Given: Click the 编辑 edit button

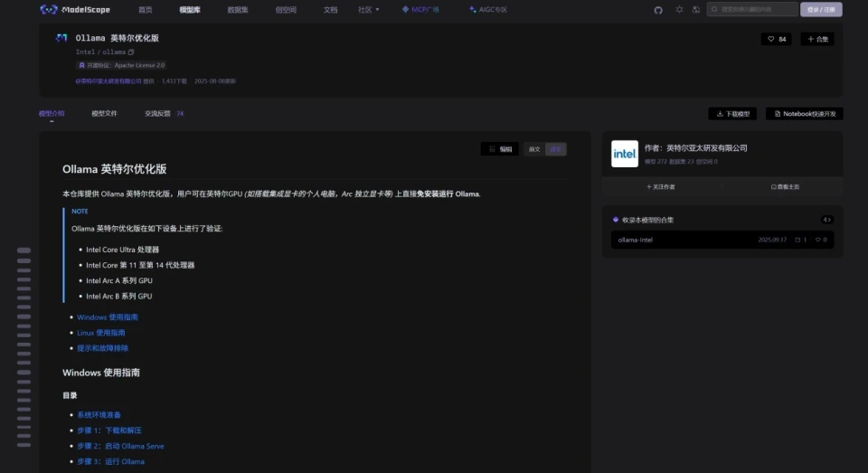Looking at the screenshot, I should (x=500, y=149).
